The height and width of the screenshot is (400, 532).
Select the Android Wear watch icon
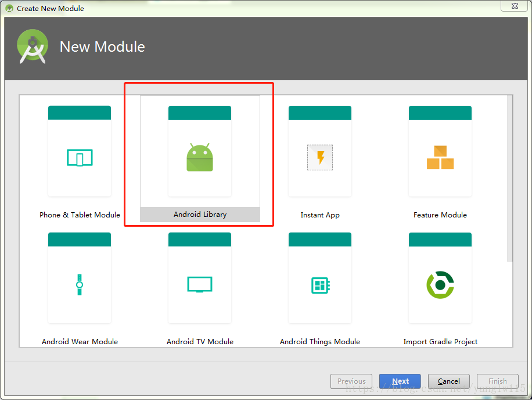click(80, 284)
